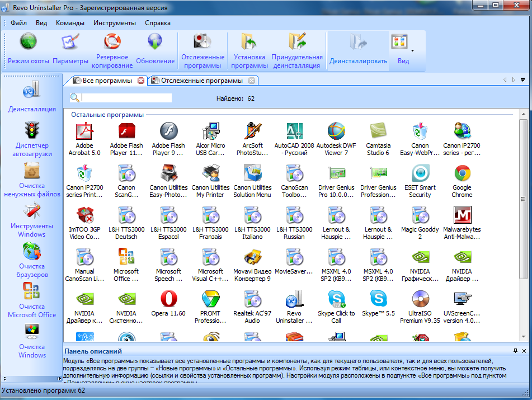Pin the Панель описаний panel
The image size is (532, 400).
coord(515,350)
